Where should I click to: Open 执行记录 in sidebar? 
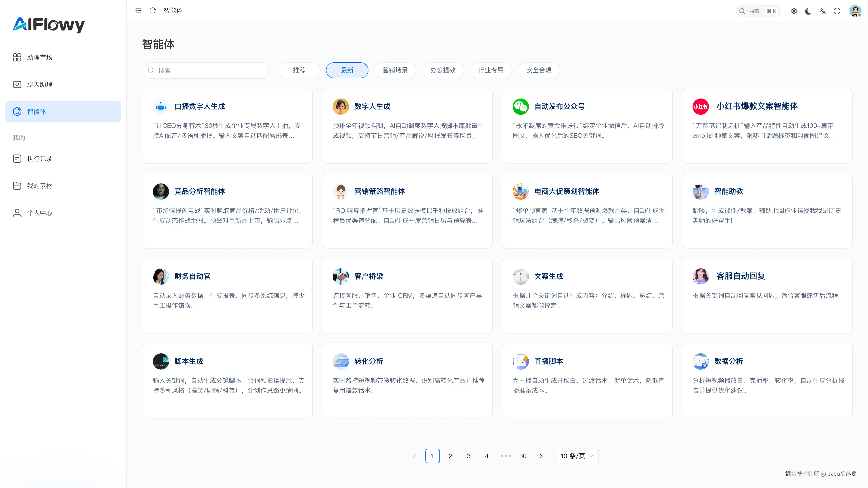point(63,159)
